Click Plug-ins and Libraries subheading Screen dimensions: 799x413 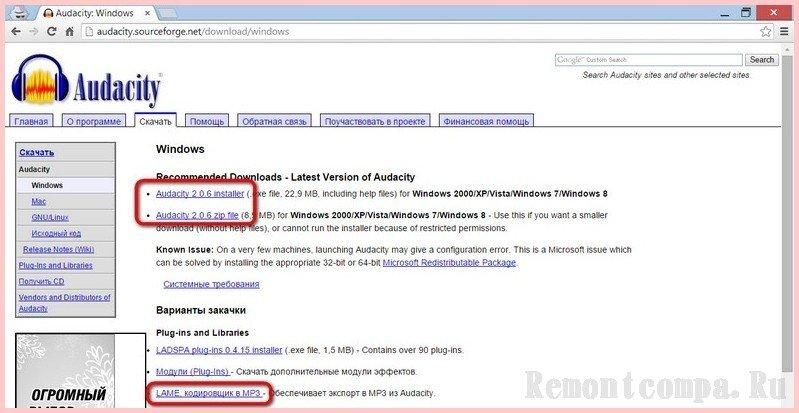tap(202, 333)
